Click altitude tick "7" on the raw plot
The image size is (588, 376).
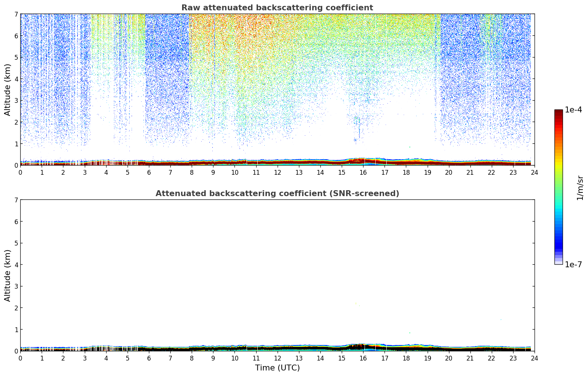pyautogui.click(x=16, y=14)
